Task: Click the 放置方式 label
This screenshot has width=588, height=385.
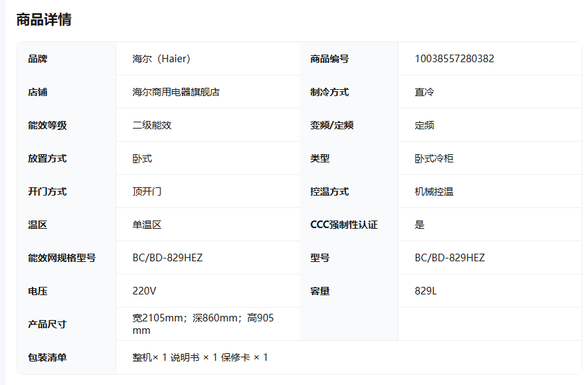Action: (47, 158)
